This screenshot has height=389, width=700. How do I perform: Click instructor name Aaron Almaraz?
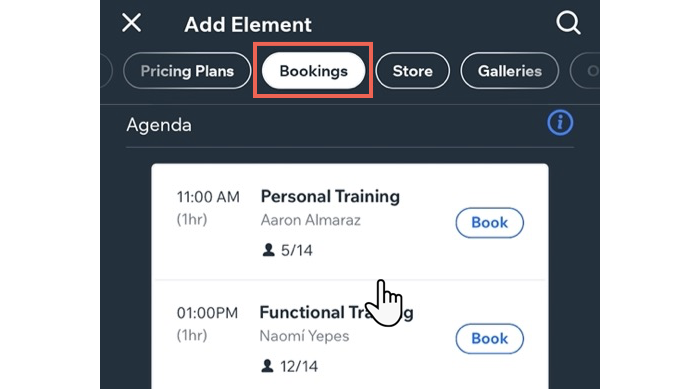point(310,220)
